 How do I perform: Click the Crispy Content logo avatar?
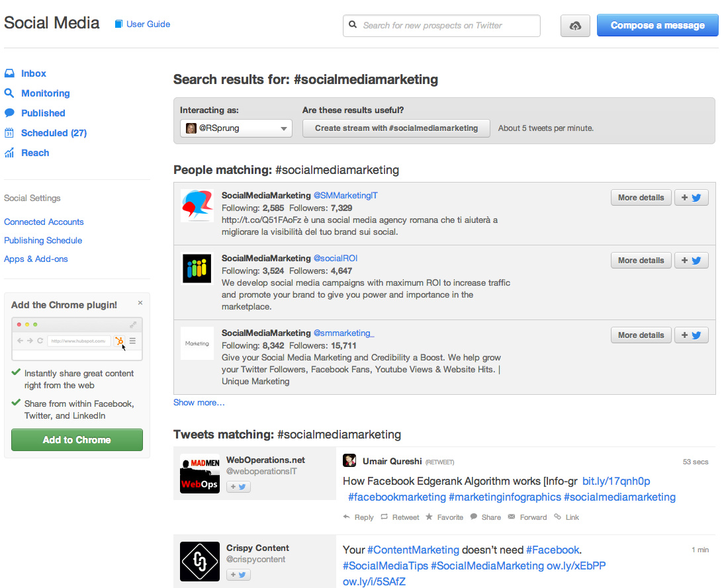200,562
